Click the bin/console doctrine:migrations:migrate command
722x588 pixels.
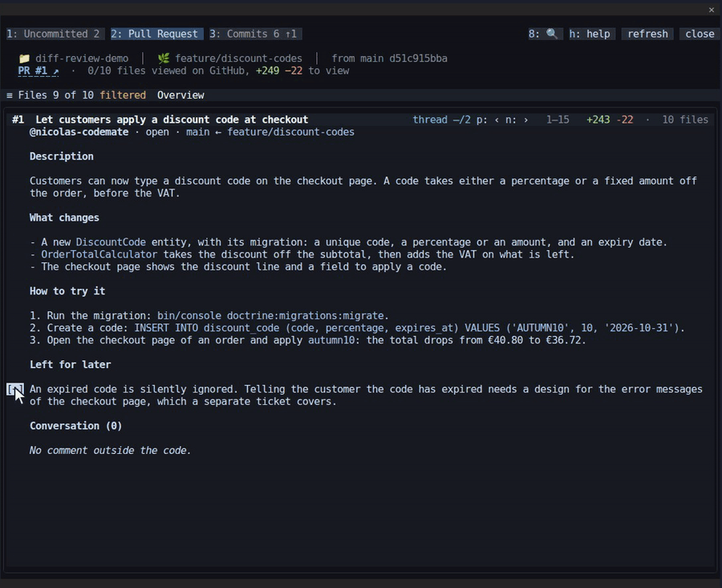point(270,316)
